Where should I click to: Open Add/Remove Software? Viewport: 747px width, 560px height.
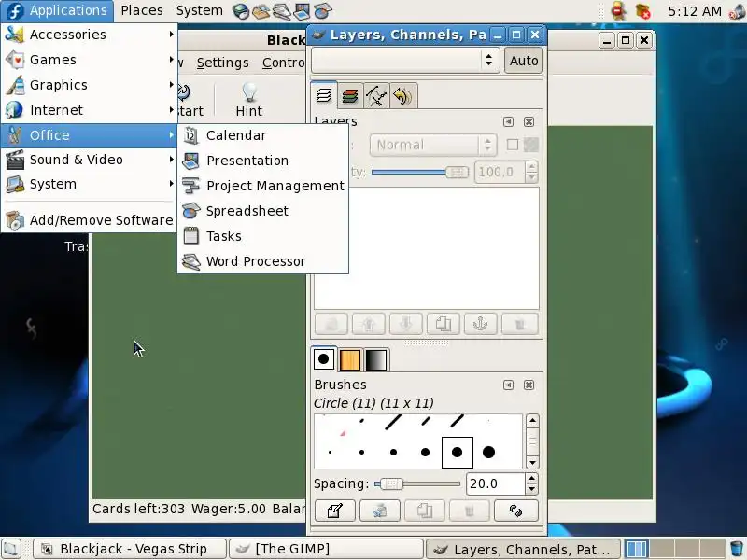tap(89, 220)
